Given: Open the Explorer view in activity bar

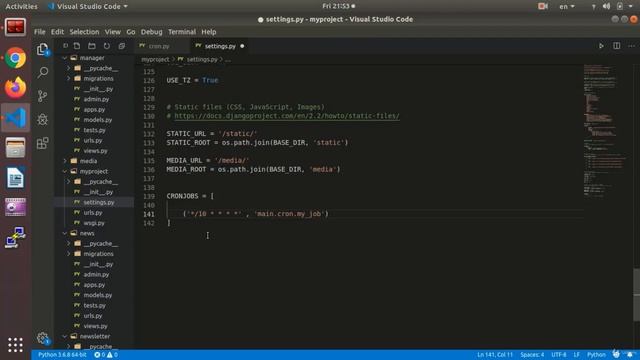Looking at the screenshot, I should tap(42, 49).
